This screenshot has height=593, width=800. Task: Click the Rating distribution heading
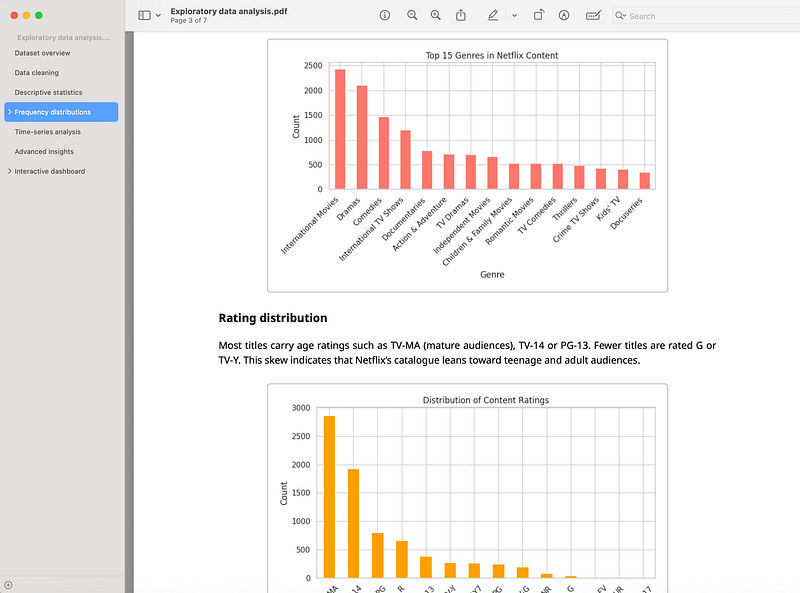273,318
